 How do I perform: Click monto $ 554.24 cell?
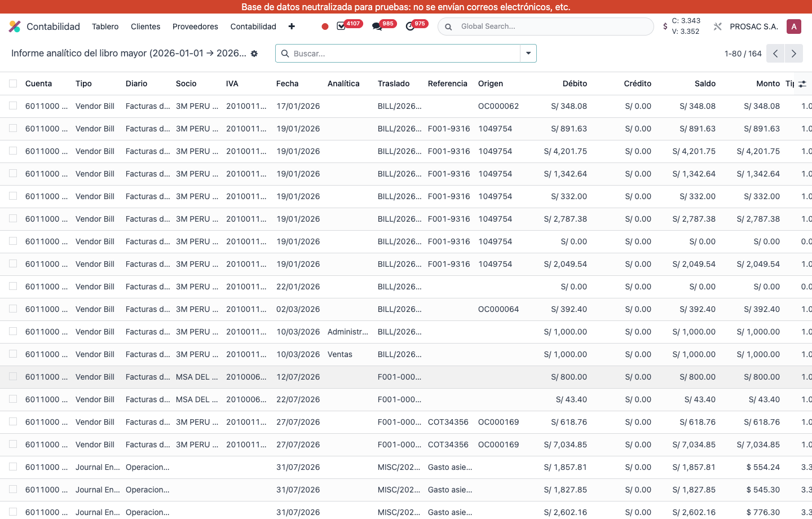point(763,467)
